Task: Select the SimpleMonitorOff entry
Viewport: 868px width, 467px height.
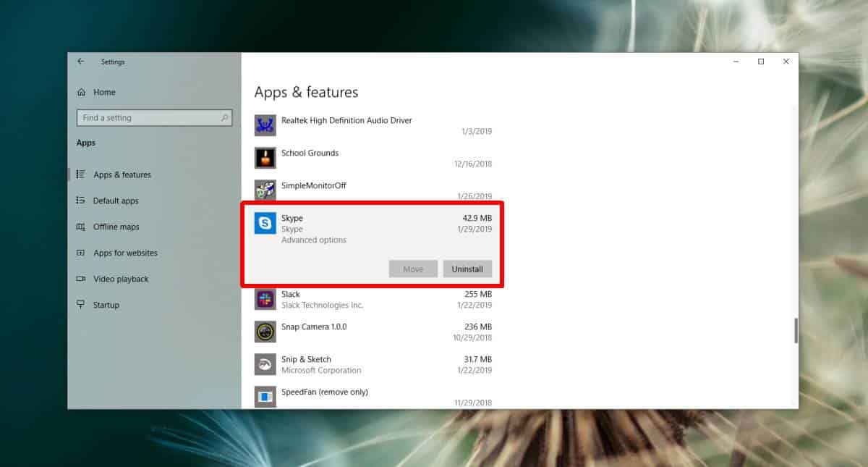Action: click(374, 190)
